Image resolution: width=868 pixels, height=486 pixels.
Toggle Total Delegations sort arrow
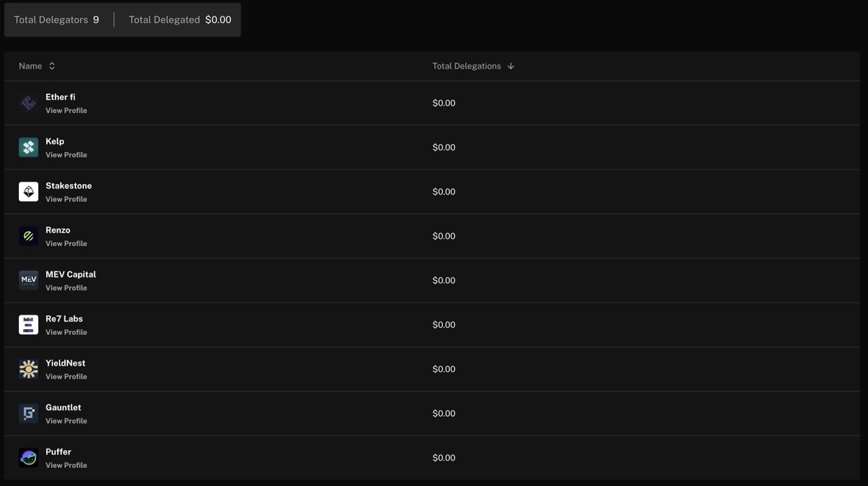[x=511, y=66]
